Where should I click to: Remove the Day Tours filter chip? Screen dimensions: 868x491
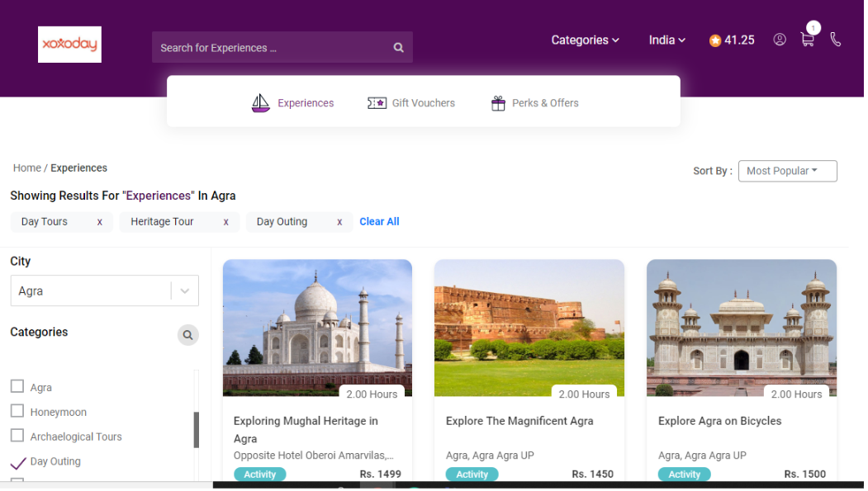[100, 223]
